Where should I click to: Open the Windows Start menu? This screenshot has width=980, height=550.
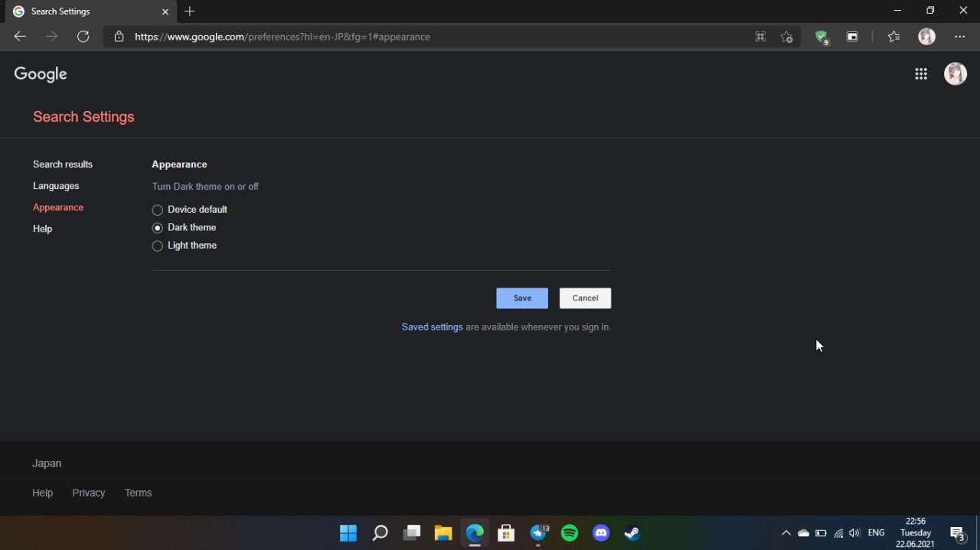(x=348, y=532)
